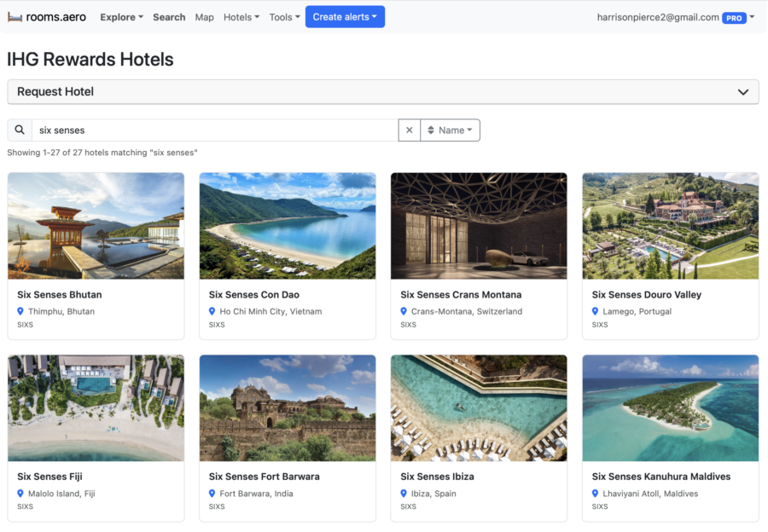Open the Six Senses Con Dao photo
Image resolution: width=768 pixels, height=532 pixels.
[288, 226]
